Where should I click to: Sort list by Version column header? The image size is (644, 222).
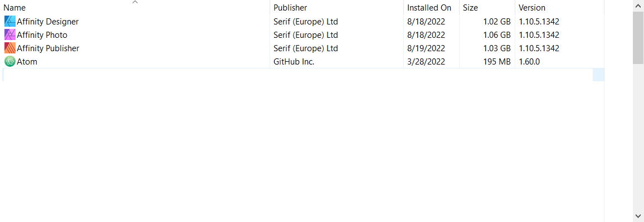tap(532, 8)
